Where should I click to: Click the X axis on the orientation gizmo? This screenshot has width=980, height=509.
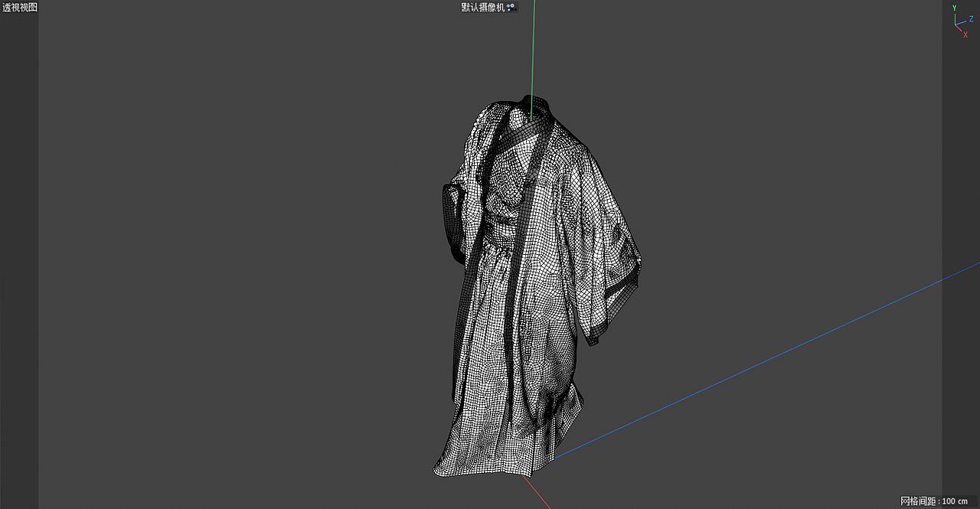tap(966, 35)
